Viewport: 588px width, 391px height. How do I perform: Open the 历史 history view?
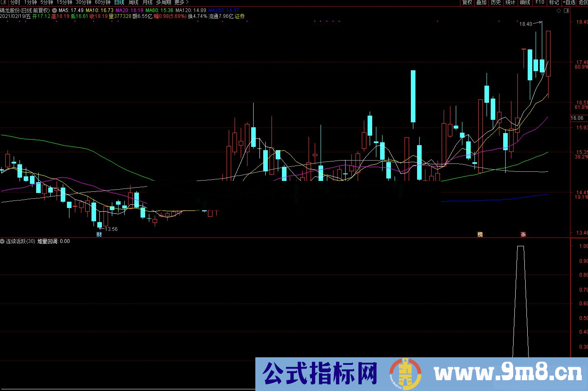[495, 2]
